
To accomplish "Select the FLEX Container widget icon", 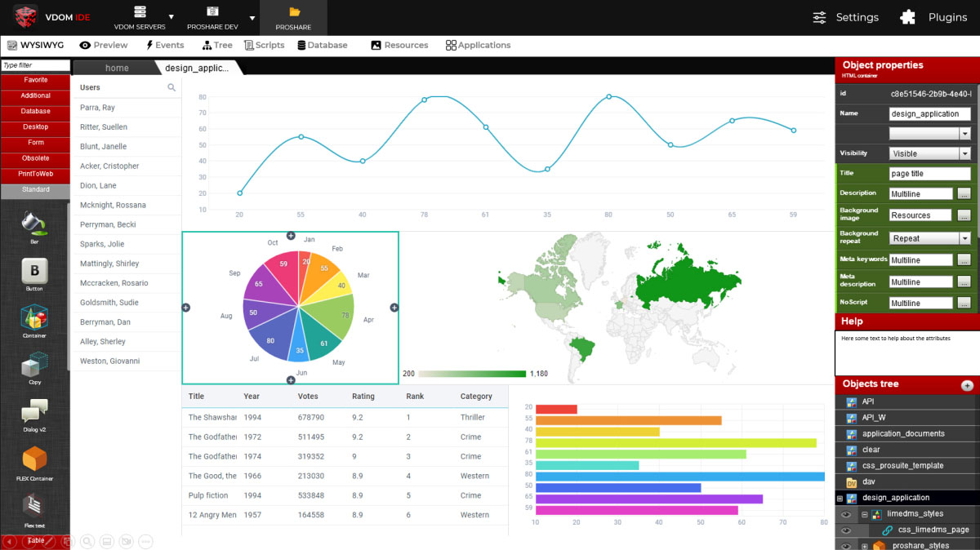I will pyautogui.click(x=34, y=459).
